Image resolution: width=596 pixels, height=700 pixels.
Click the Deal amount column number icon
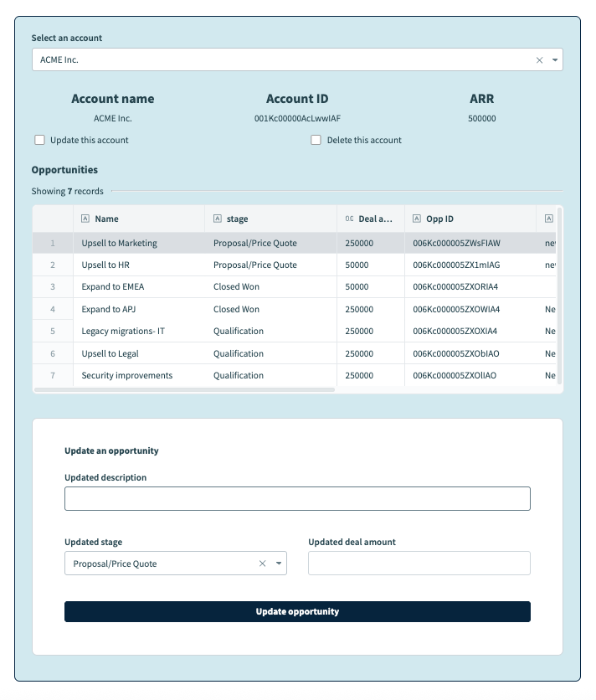tap(349, 219)
